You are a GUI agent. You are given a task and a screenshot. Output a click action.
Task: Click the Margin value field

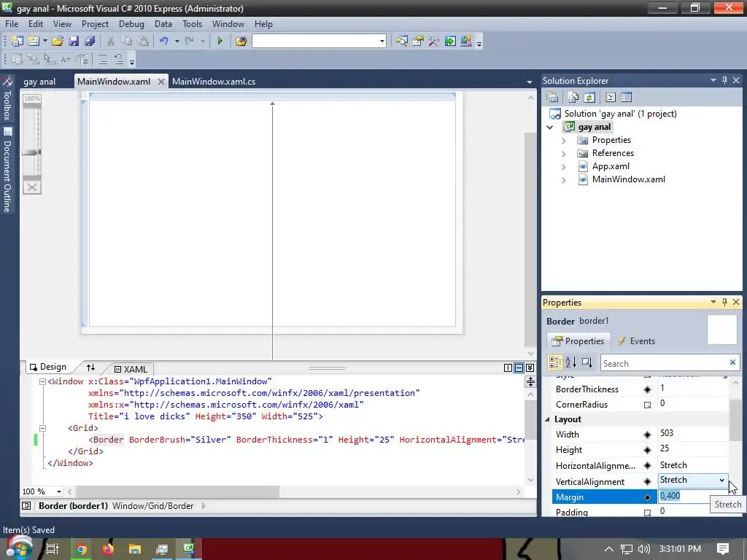(684, 496)
